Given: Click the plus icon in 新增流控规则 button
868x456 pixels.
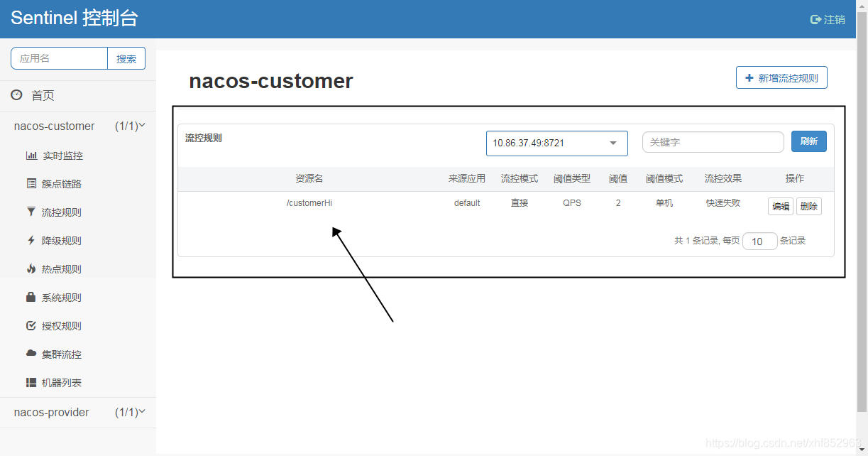Looking at the screenshot, I should (749, 77).
